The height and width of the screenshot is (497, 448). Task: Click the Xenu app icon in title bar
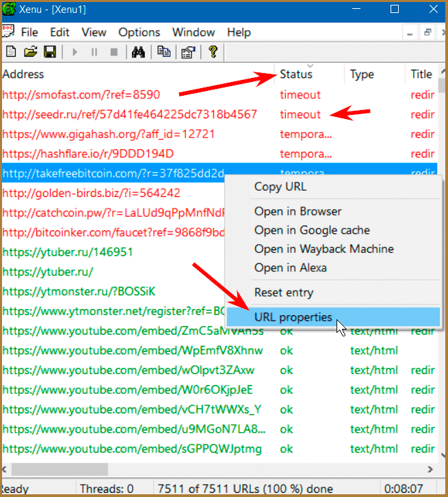9,9
